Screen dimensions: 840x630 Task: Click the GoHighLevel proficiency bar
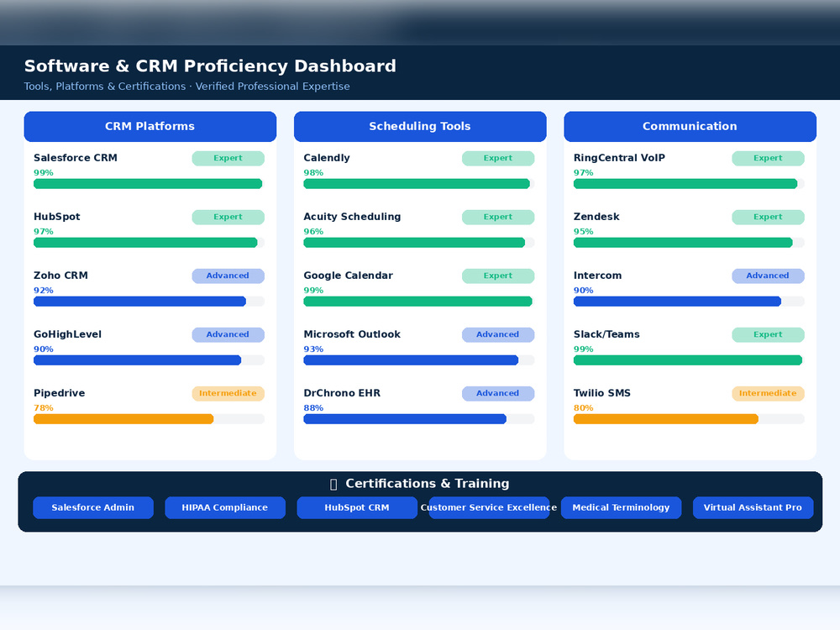click(149, 360)
